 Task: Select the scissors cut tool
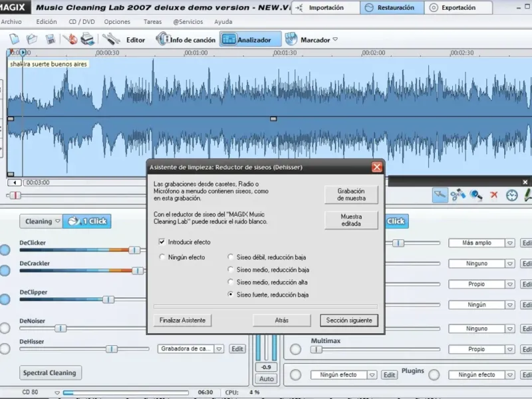click(458, 195)
